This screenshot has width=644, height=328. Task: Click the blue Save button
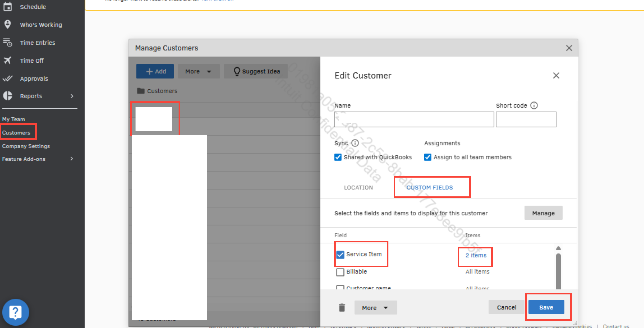point(546,307)
